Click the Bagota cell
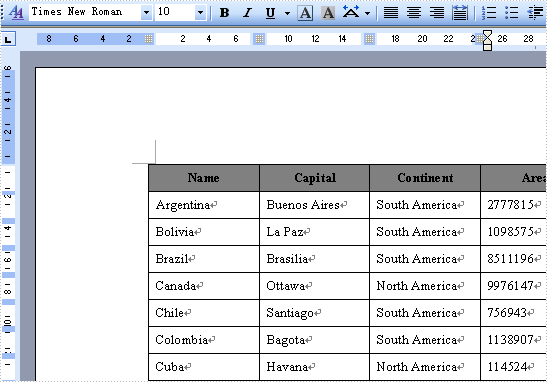547x382 pixels. pyautogui.click(x=314, y=340)
